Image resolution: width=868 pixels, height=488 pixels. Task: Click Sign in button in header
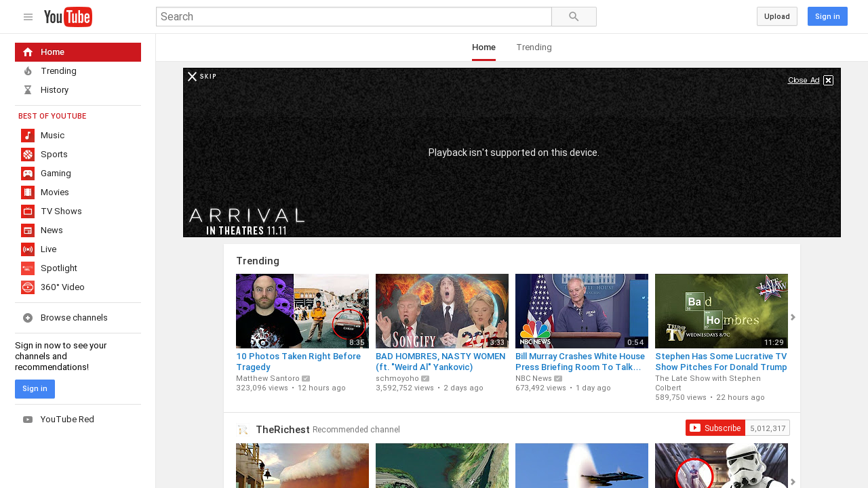point(827,16)
